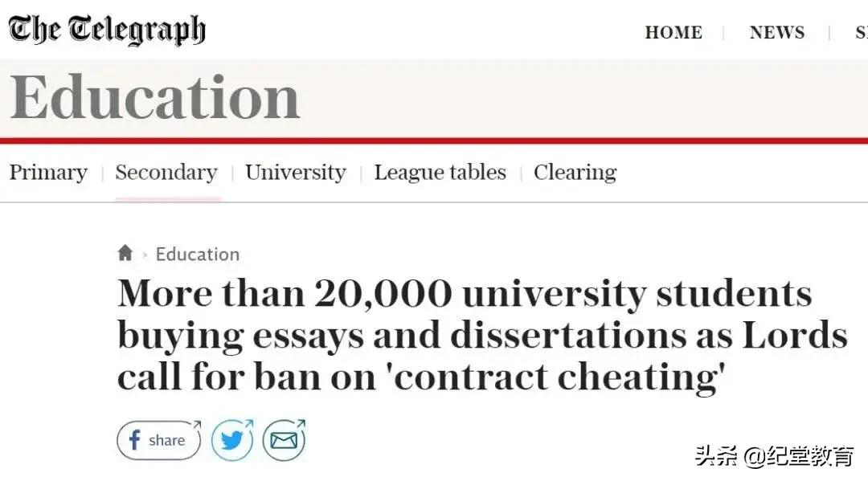868x481 pixels.
Task: Click the @纪堂教育 watermark handle
Action: click(x=798, y=457)
